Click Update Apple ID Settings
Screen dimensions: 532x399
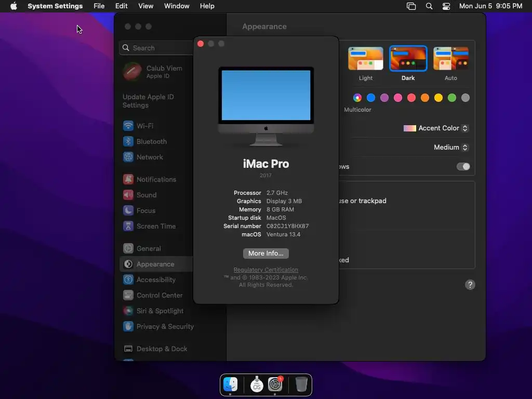[x=148, y=101]
